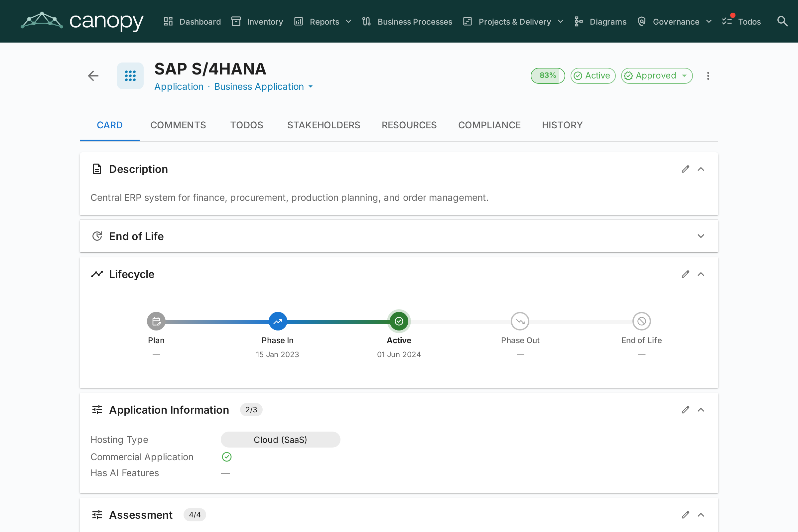798x532 pixels.
Task: Open Todos from the navbar
Action: [x=741, y=22]
